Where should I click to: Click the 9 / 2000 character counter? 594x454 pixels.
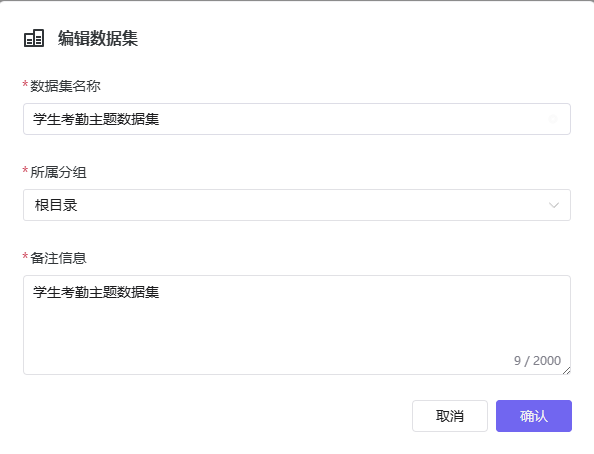point(537,360)
